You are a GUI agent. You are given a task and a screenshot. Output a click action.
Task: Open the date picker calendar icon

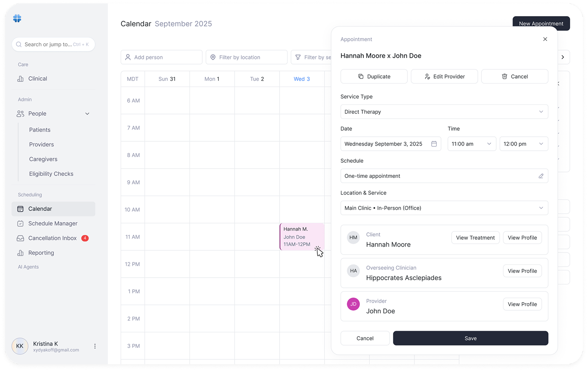click(434, 144)
